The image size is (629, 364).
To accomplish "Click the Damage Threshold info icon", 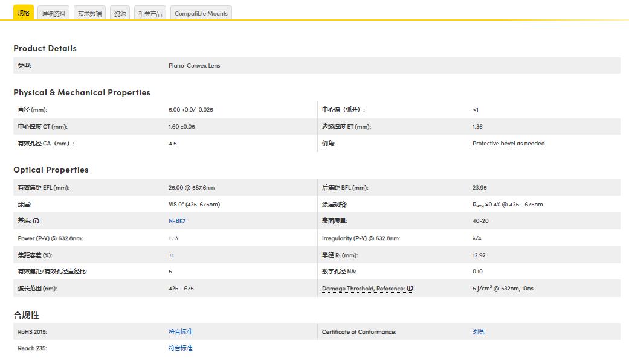I will point(410,289).
